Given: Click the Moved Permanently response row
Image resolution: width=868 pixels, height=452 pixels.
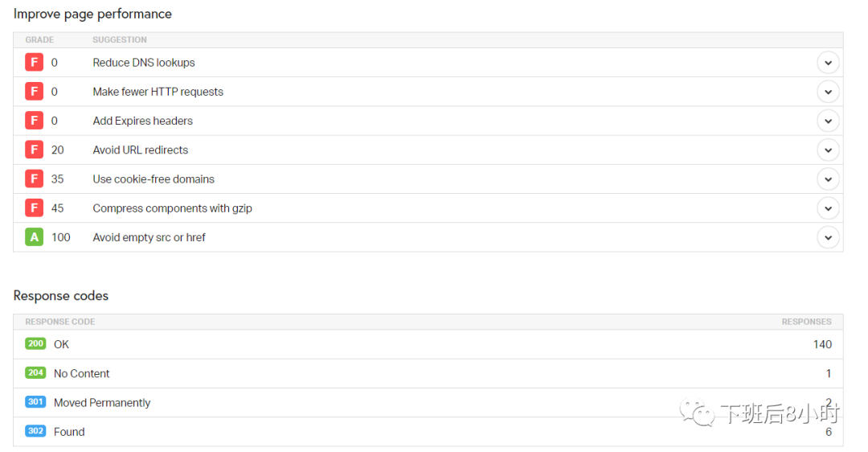Looking at the screenshot, I should point(428,403).
